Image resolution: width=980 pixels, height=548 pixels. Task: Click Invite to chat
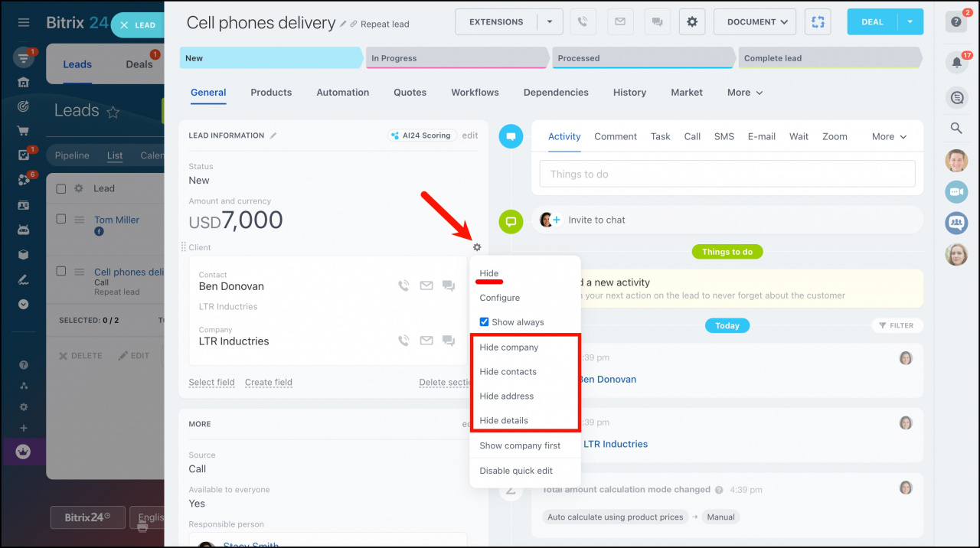[x=596, y=220]
